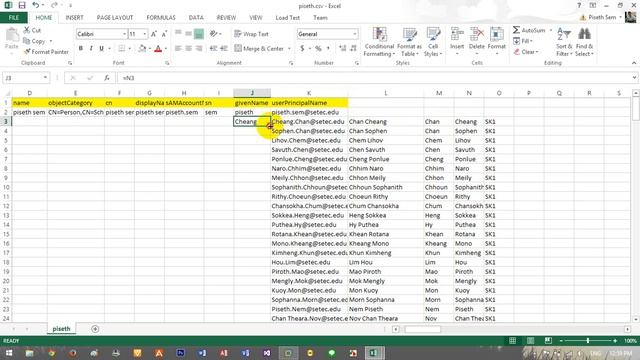Toggle underline formatting
Viewport: 640px width, 360px height.
tap(101, 49)
